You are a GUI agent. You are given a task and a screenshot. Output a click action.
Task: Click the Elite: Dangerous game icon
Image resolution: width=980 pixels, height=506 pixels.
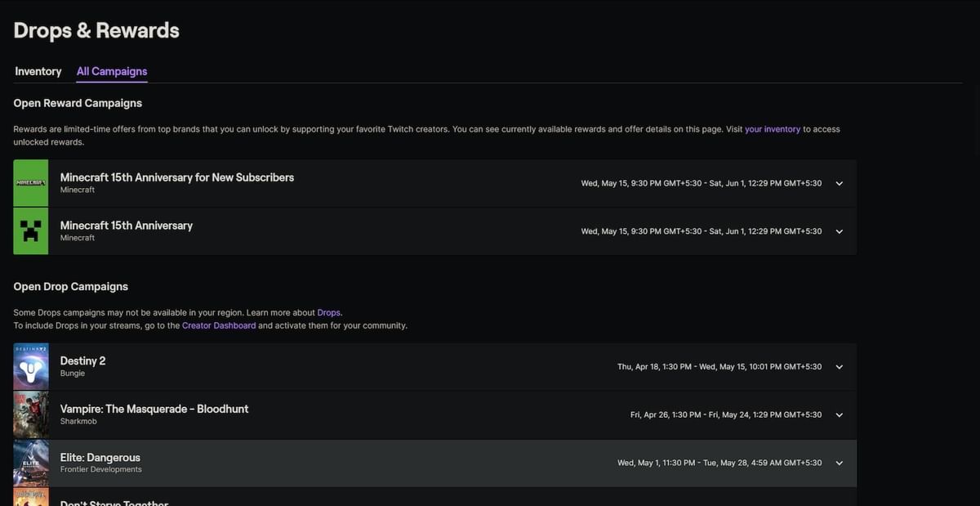(x=30, y=462)
